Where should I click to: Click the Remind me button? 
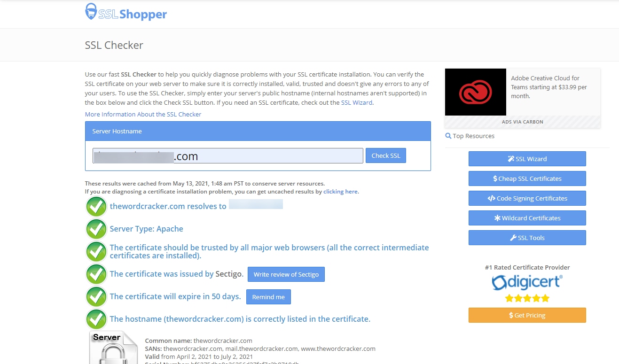click(x=268, y=297)
